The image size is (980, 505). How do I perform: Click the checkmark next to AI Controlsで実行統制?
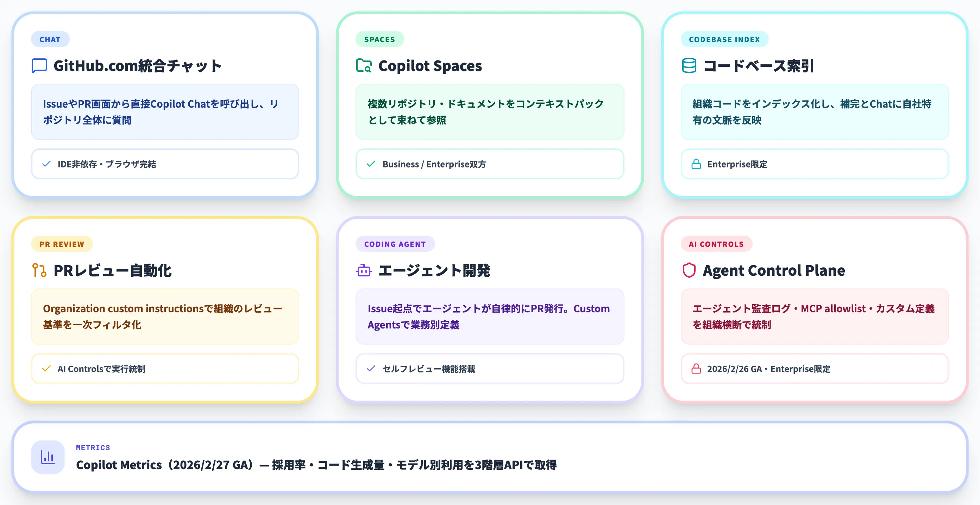tap(46, 369)
